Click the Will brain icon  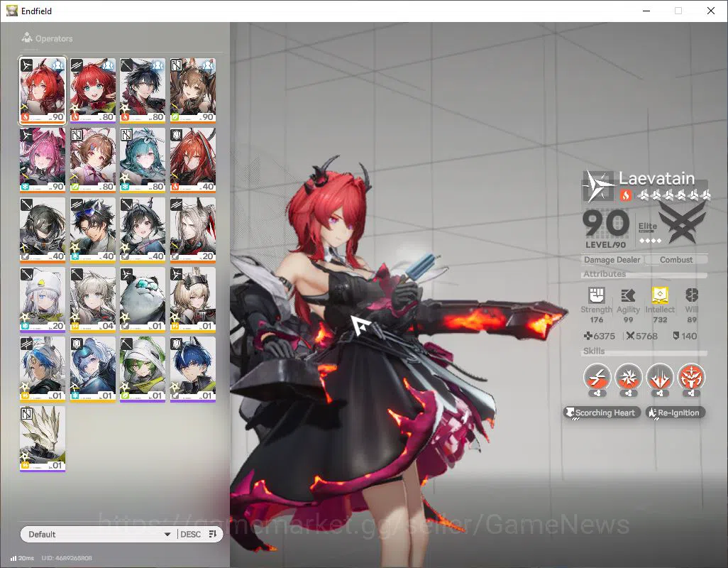click(692, 295)
